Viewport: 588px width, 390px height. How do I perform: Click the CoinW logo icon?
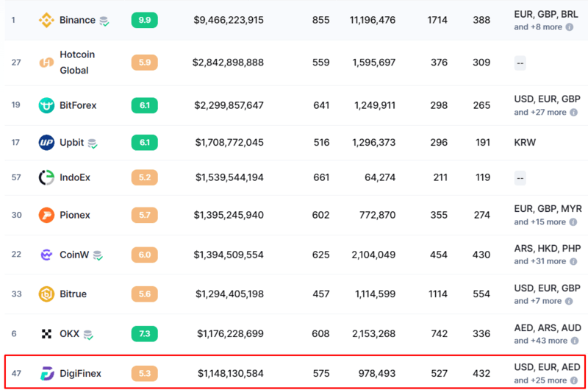click(x=46, y=255)
